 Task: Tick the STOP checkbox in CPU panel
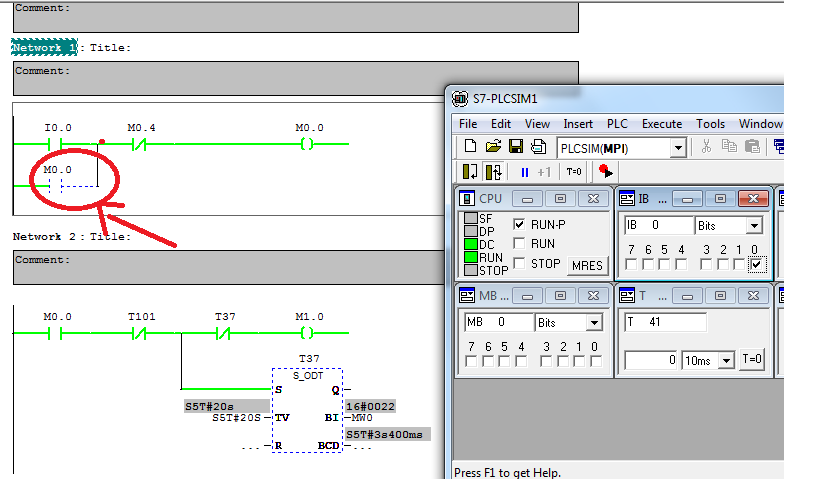(519, 264)
